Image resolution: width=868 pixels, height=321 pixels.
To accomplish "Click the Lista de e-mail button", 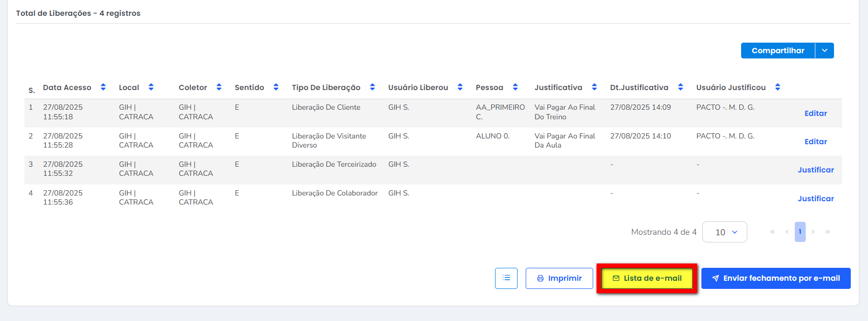I will pos(647,278).
